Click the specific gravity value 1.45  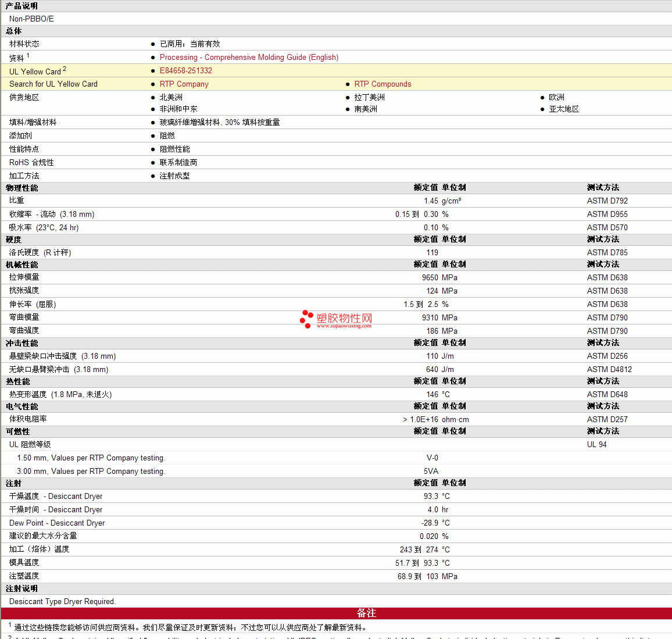tap(431, 201)
